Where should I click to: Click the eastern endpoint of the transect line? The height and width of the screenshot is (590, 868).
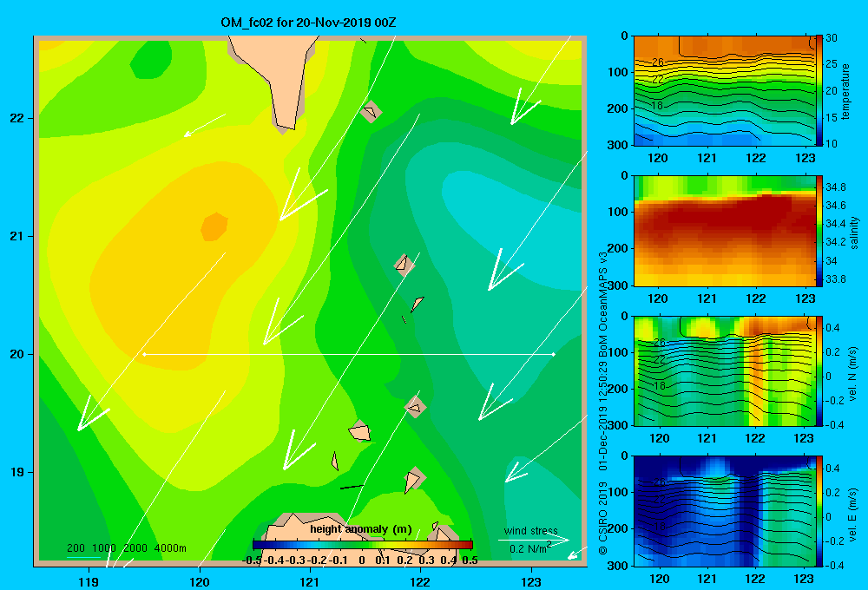point(554,354)
